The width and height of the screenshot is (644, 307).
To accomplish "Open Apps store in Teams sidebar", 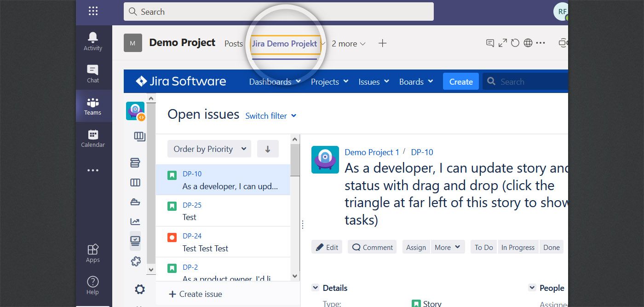I will [93, 253].
